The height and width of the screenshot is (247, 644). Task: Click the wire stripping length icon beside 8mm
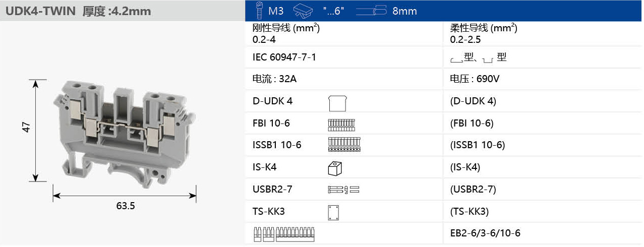(x=371, y=11)
